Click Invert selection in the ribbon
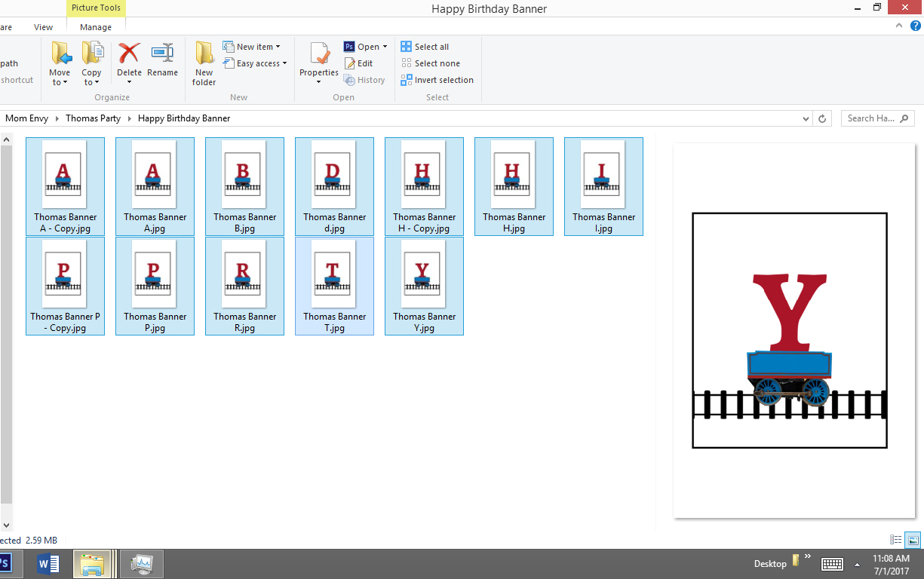924x579 pixels. point(437,80)
